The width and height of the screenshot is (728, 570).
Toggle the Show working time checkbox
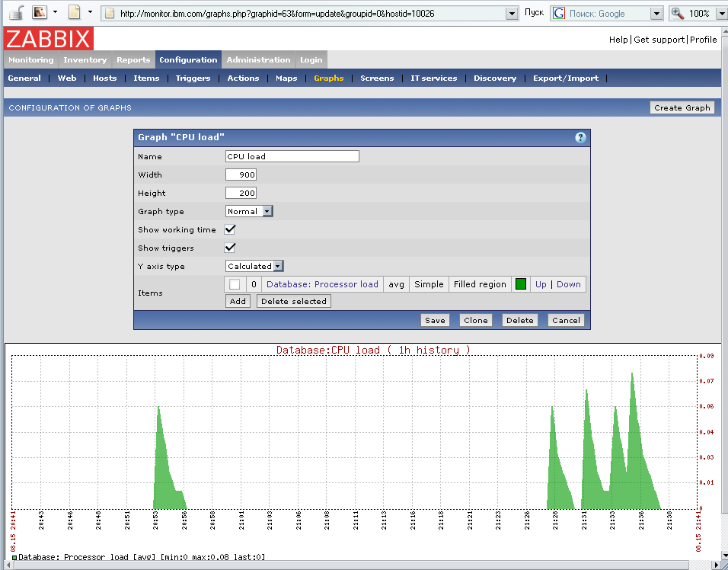tap(230, 229)
